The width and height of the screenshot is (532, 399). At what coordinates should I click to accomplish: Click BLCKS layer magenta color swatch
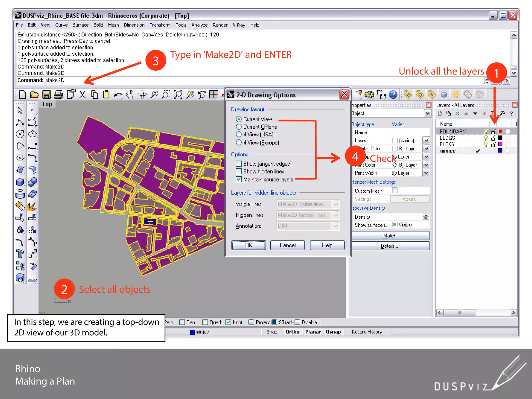[500, 144]
